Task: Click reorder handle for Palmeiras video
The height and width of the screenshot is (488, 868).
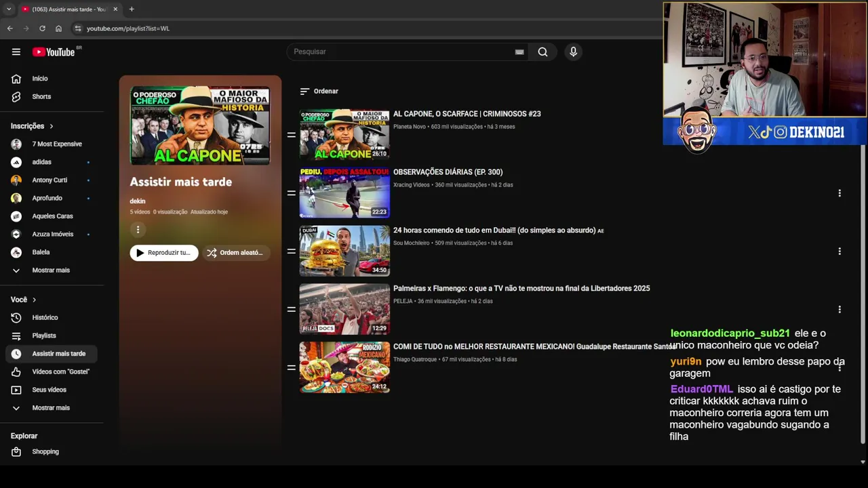Action: (291, 309)
